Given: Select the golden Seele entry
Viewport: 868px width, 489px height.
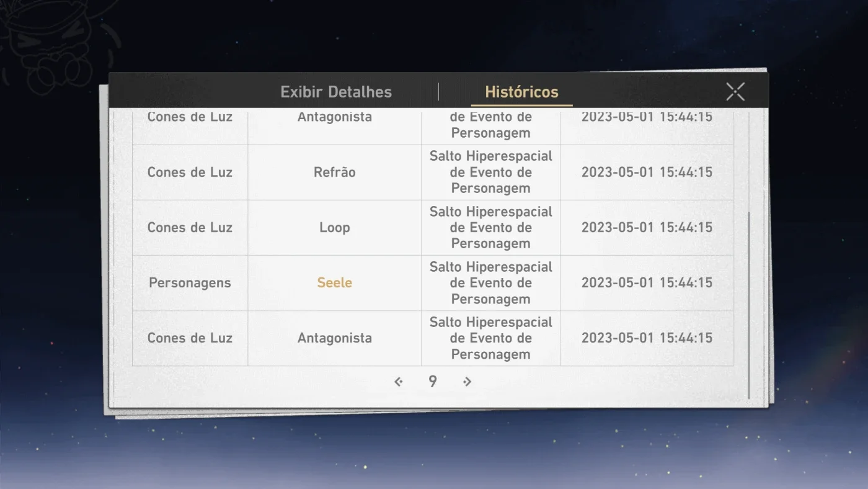Looking at the screenshot, I should point(335,282).
